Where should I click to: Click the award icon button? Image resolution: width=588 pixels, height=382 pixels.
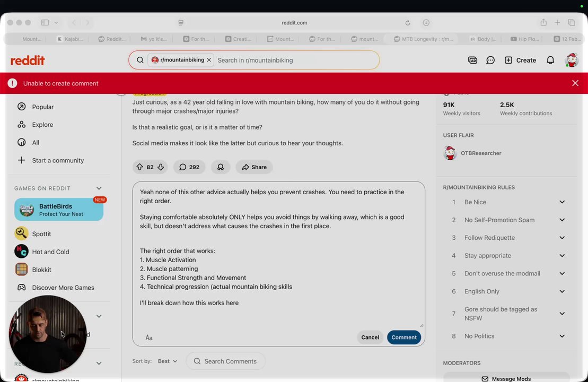(x=221, y=167)
